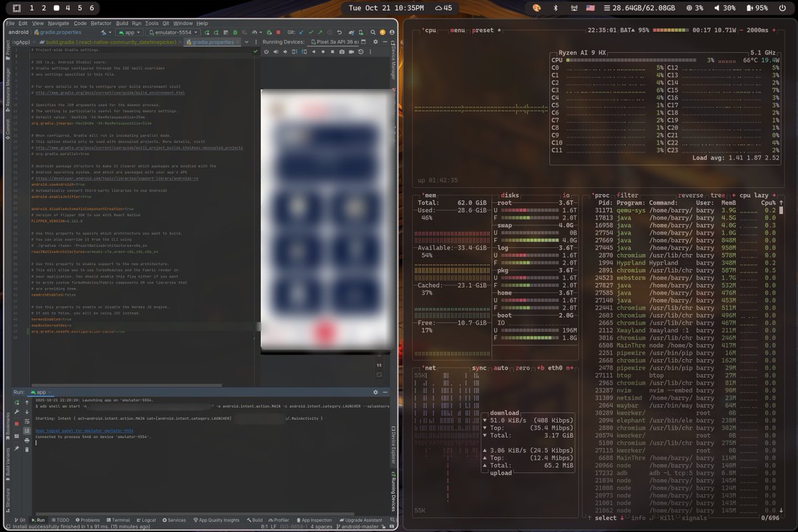This screenshot has height=532, width=798.
Task: Print Run console output icon
Action: tap(27, 440)
